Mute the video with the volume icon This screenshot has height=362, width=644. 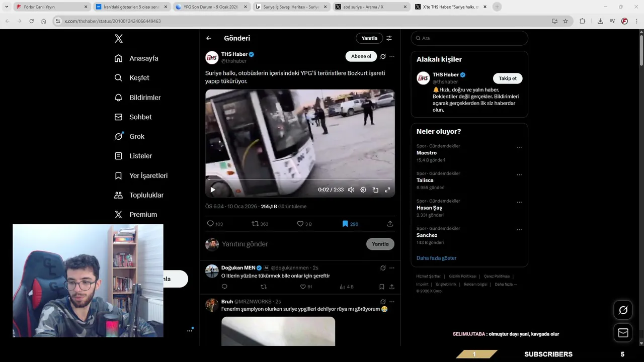(351, 190)
